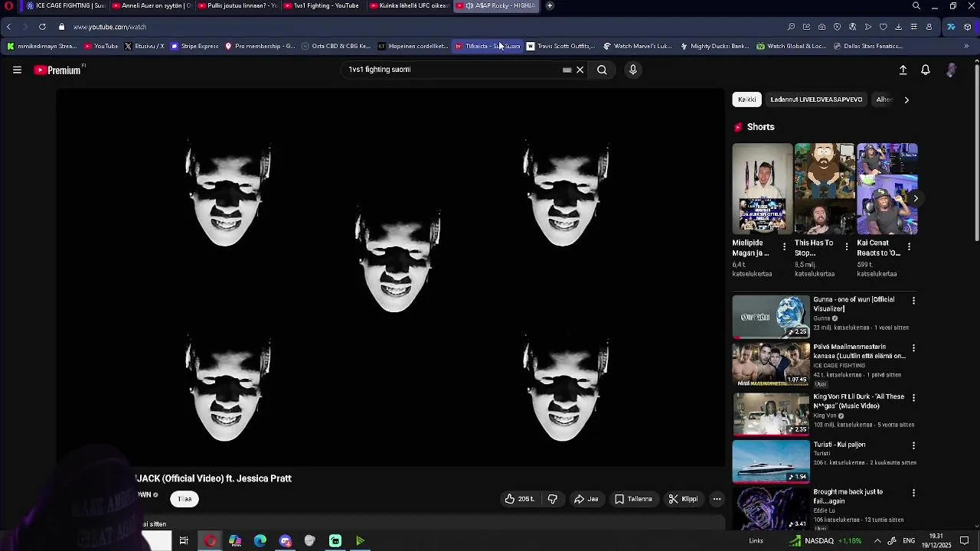This screenshot has height=551, width=980.
Task: Switch to the Anneli Auer on syytön tab
Action: pyautogui.click(x=151, y=5)
